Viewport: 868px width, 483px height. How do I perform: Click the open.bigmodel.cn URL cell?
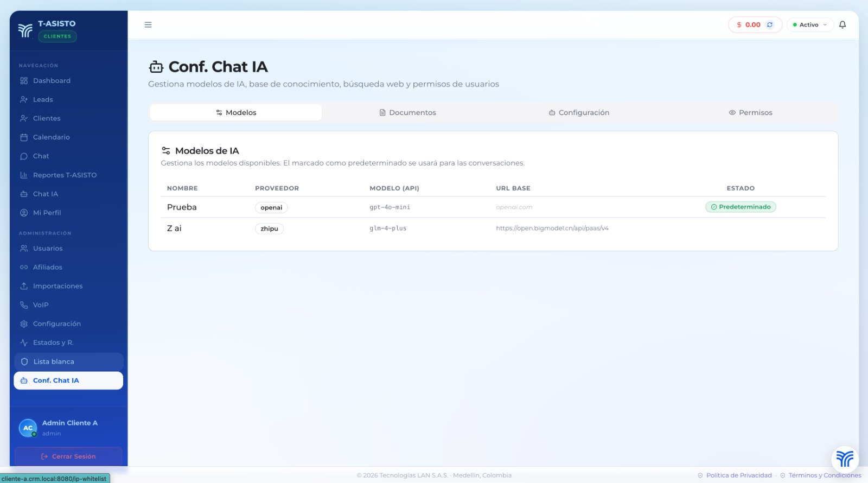[552, 228]
